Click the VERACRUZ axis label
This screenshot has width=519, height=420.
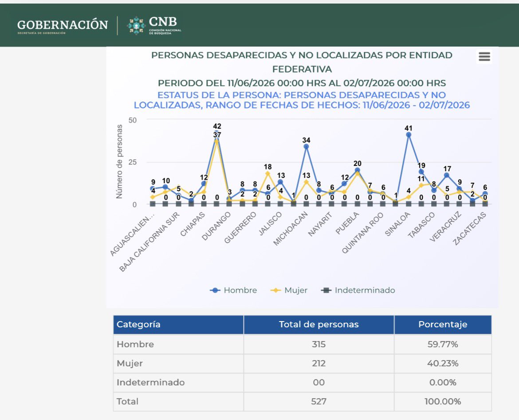445,227
